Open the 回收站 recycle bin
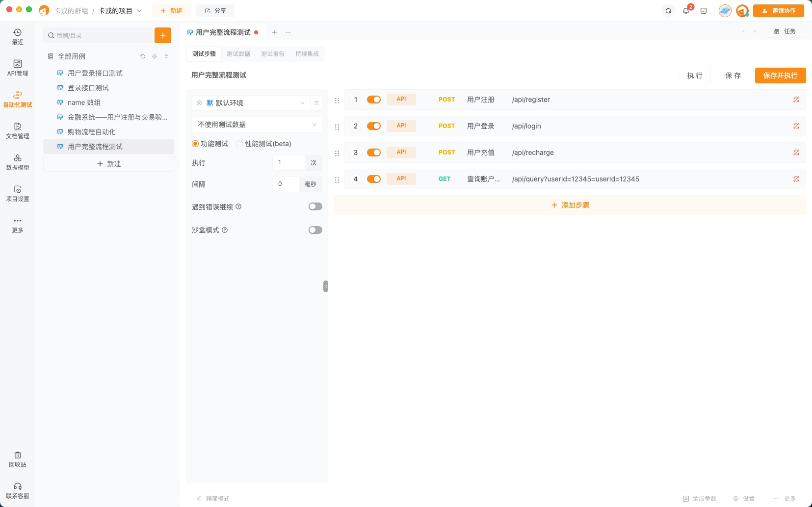Viewport: 812px width, 507px height. (x=18, y=459)
